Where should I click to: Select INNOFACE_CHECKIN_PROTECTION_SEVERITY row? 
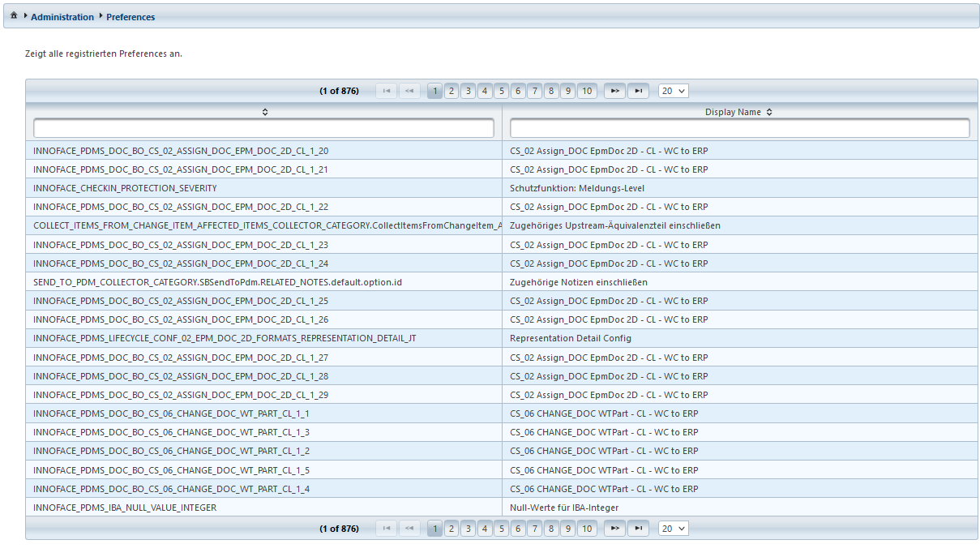click(x=125, y=188)
